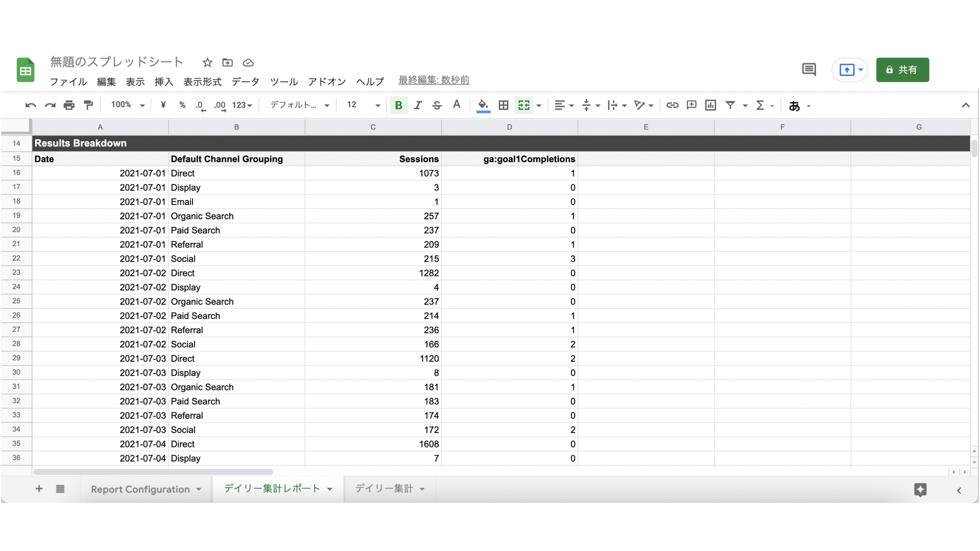Screen dimensions: 980x551
Task: Click the undo icon in toolbar
Action: pyautogui.click(x=31, y=105)
